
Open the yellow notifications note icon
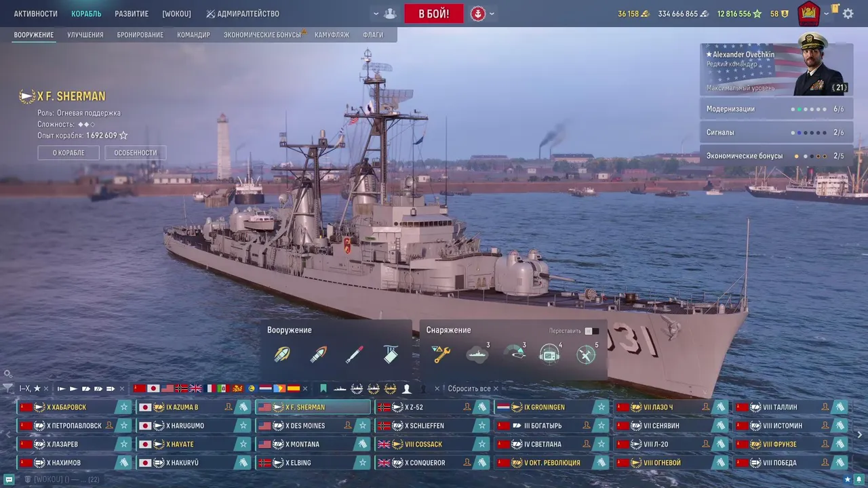835,9
